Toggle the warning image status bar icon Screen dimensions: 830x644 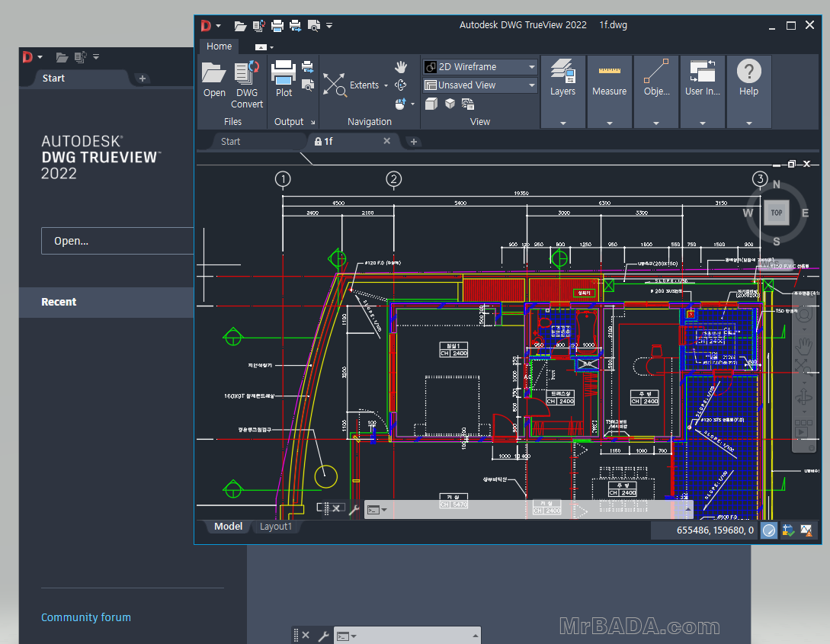[806, 530]
